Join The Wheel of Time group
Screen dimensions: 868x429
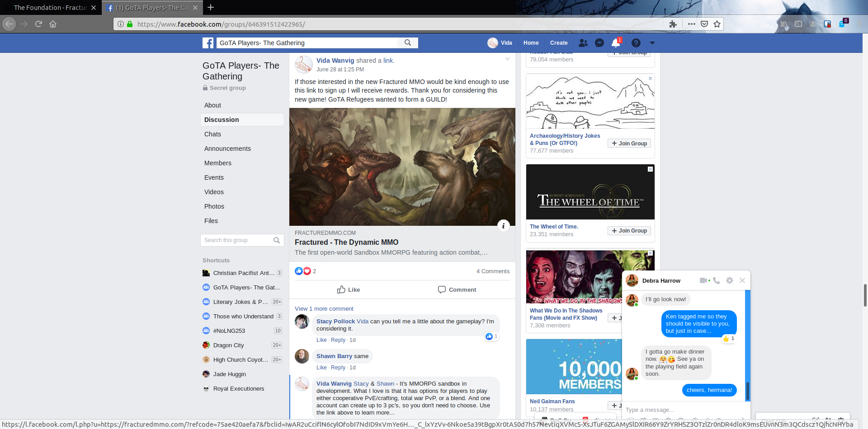coord(629,230)
